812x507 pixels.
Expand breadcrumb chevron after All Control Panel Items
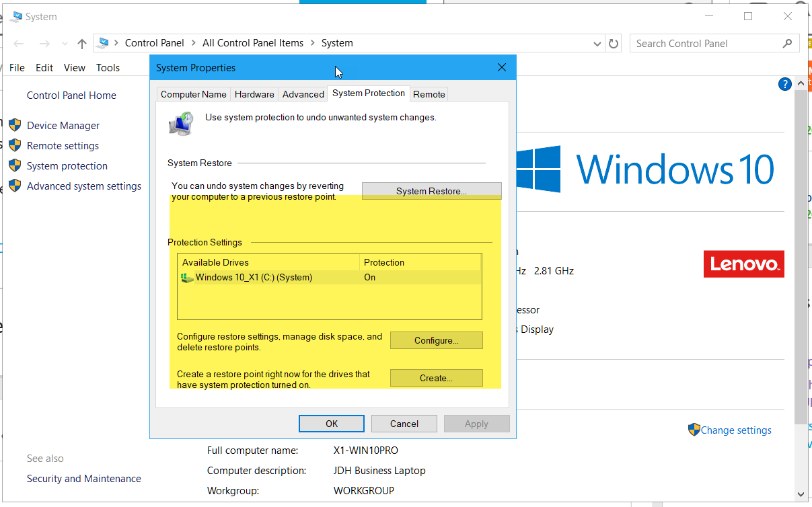click(x=312, y=43)
